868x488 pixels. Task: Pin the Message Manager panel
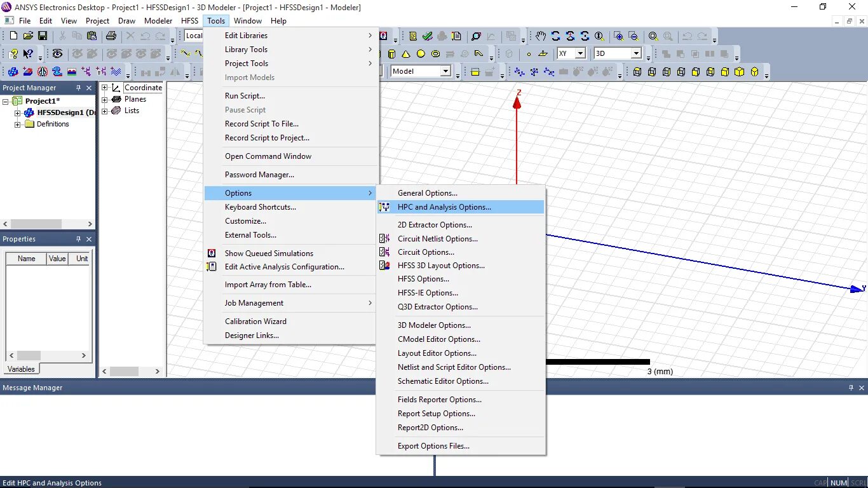pyautogui.click(x=851, y=388)
